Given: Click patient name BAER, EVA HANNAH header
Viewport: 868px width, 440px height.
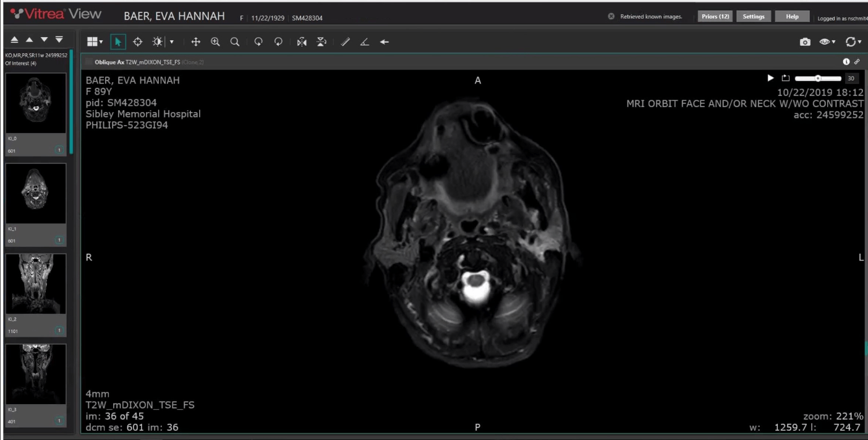Looking at the screenshot, I should (x=174, y=16).
